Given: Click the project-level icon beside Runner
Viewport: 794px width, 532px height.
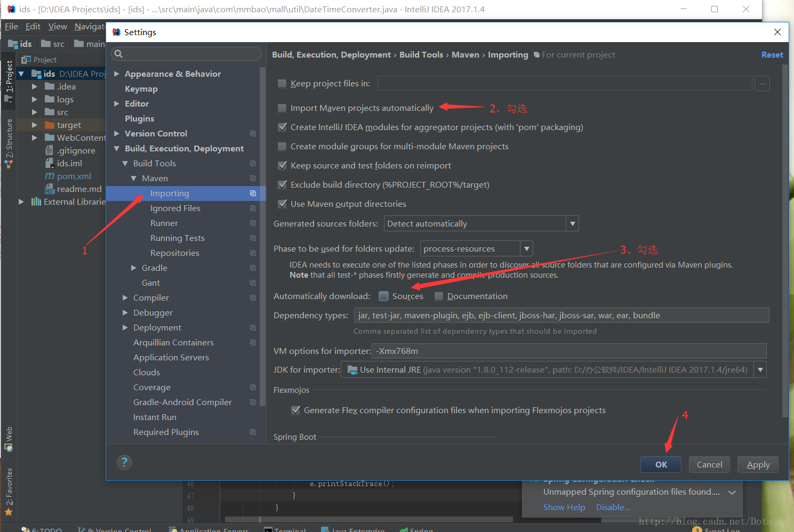Looking at the screenshot, I should (253, 223).
